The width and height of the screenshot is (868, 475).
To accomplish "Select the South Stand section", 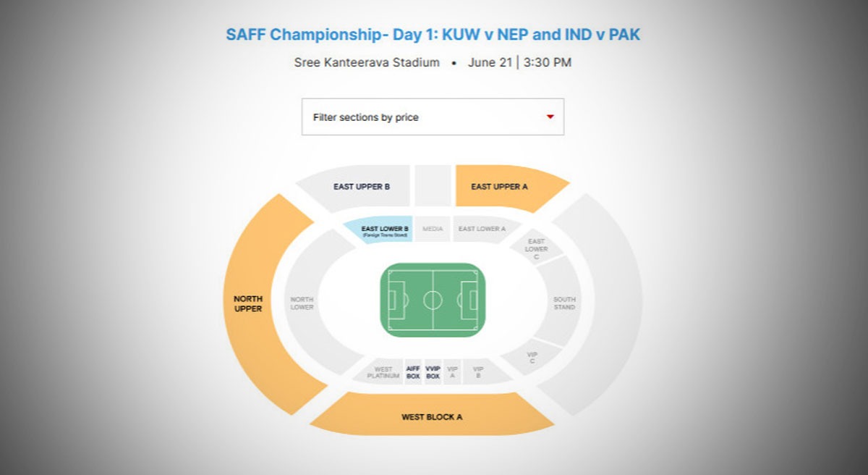I will (564, 303).
